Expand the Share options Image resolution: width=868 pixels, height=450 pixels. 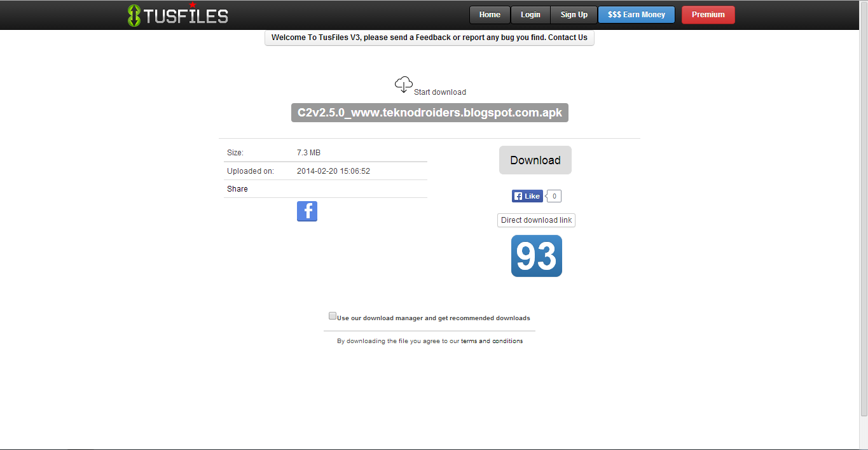point(237,188)
